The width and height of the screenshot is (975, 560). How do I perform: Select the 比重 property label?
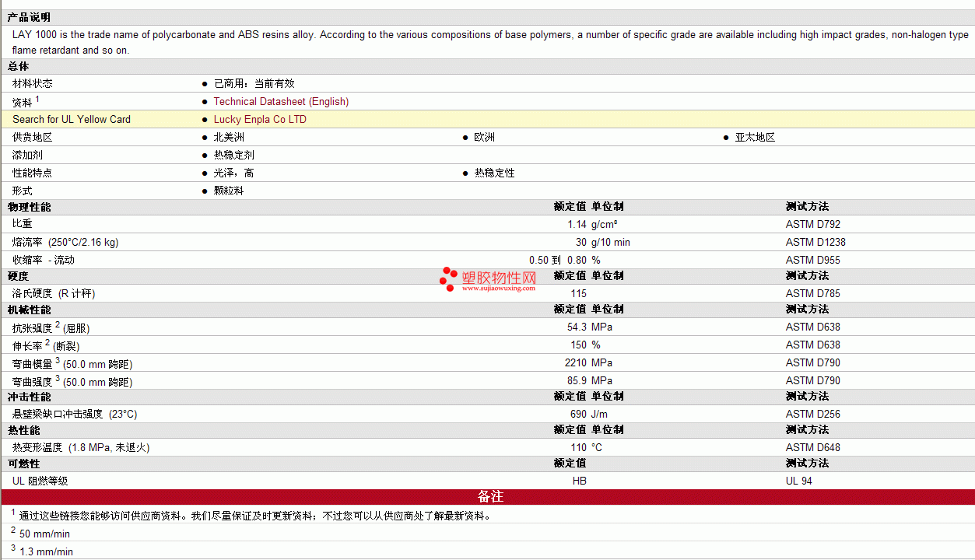23,225
